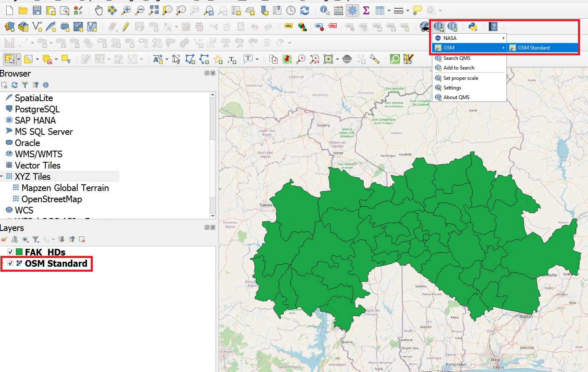This screenshot has width=588, height=372.
Task: Open the Select Features tool dropdown arrow
Action: (x=19, y=59)
